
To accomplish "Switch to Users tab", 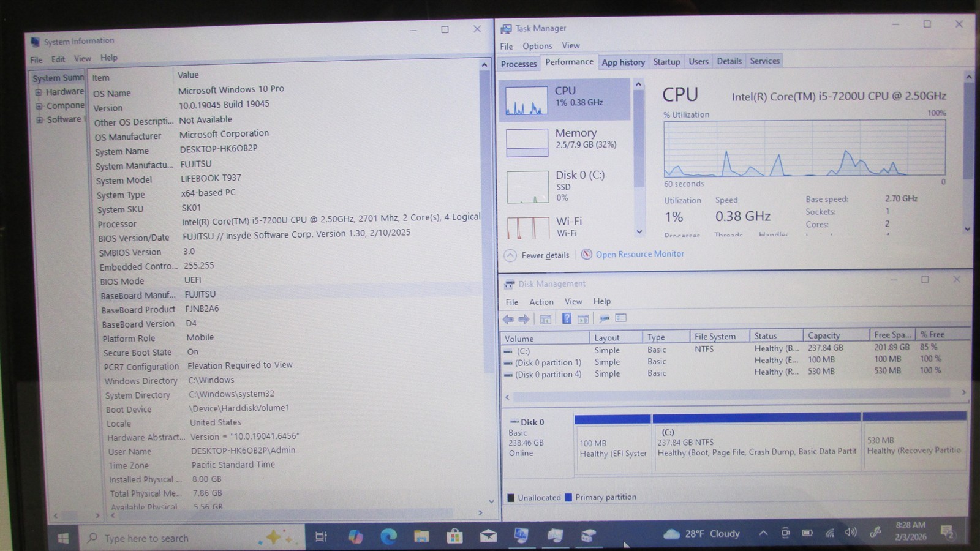I will point(698,61).
